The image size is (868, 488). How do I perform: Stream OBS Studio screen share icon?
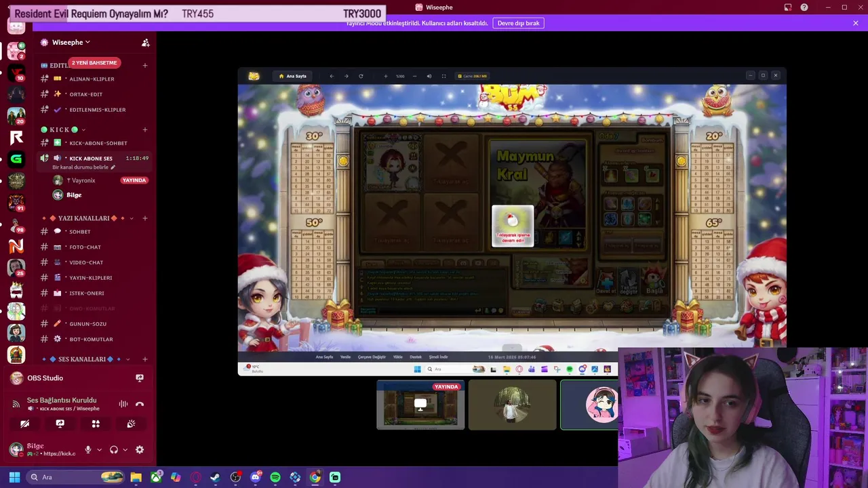pyautogui.click(x=140, y=378)
